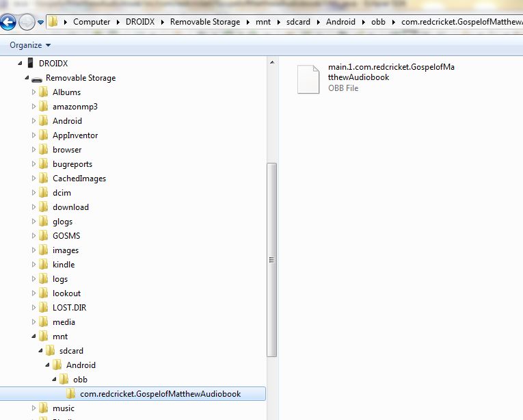Viewport: 523px width, 420px height.
Task: Select the download folder
Action: [x=70, y=207]
